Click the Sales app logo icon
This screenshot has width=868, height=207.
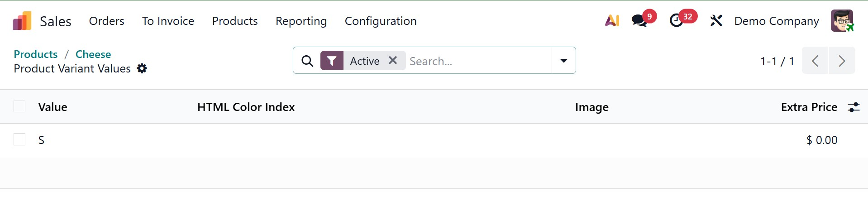click(x=22, y=21)
